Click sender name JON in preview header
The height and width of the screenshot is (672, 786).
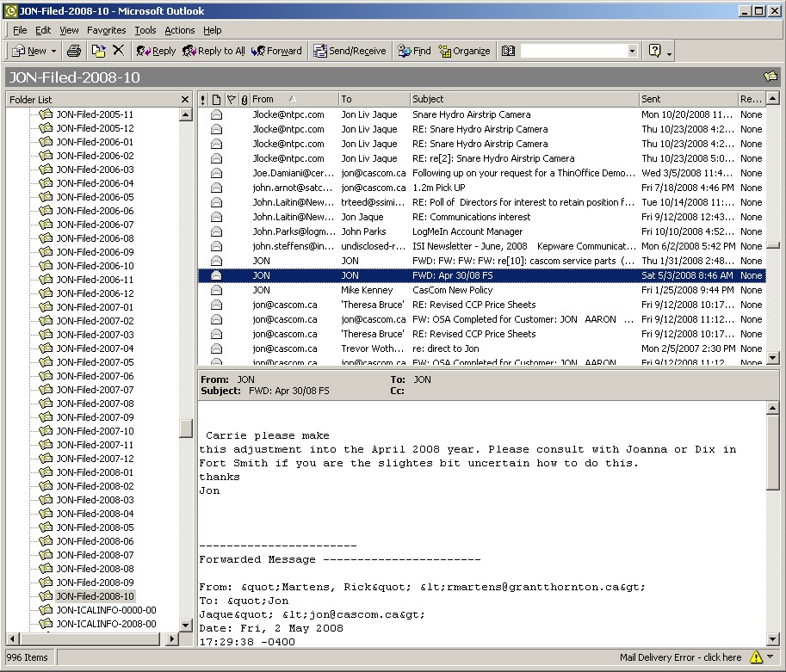[245, 379]
